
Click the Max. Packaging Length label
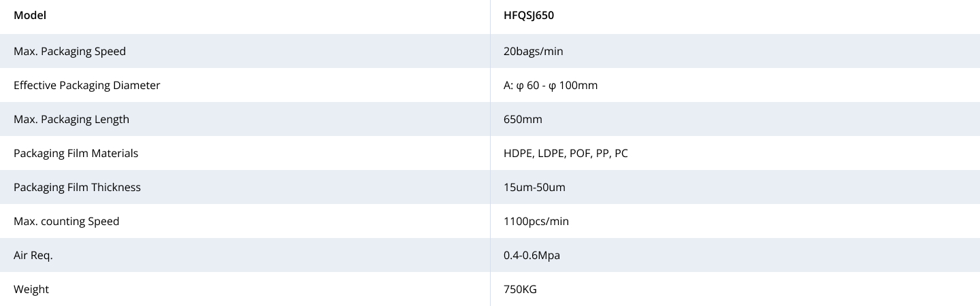click(x=71, y=119)
